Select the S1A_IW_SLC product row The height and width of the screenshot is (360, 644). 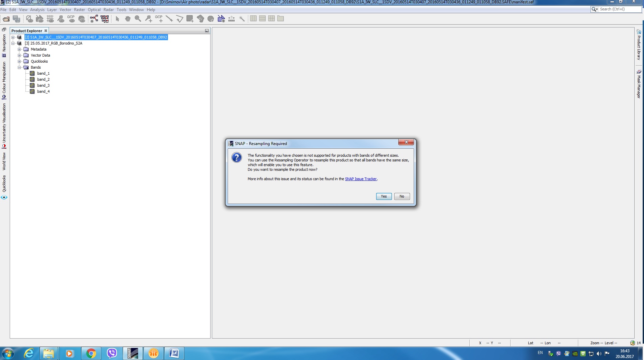[x=96, y=37]
